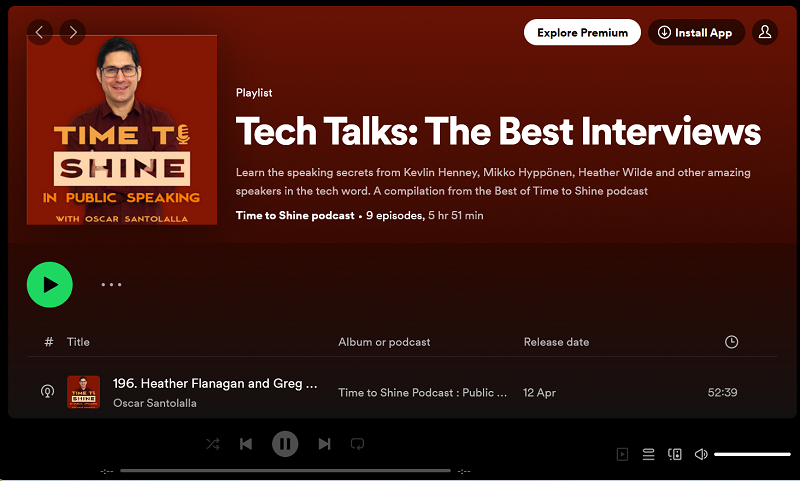
Task: Pause playback with the center button
Action: [285, 444]
